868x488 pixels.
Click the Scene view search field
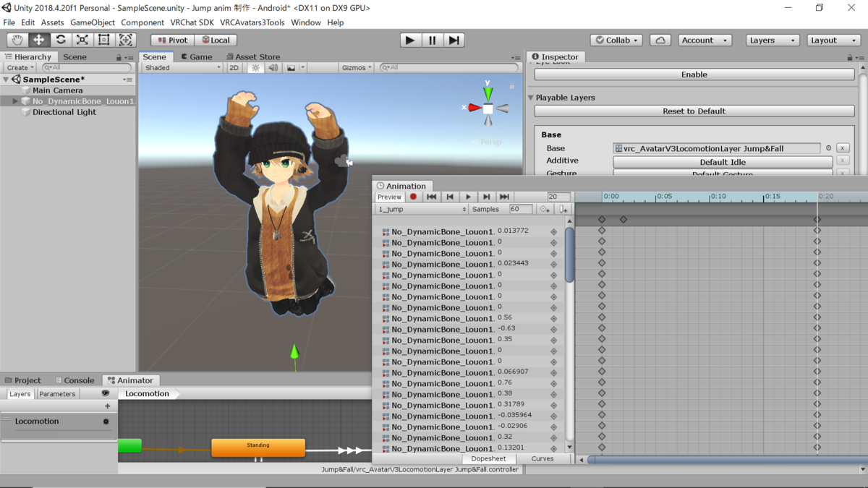pos(448,67)
